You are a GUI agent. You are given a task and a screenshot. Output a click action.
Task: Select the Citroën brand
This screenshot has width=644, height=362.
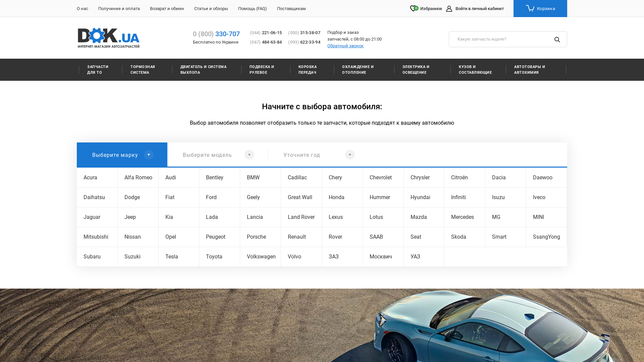coord(465,177)
